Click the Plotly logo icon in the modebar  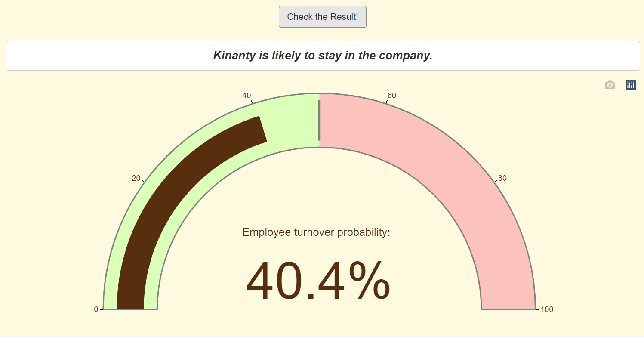tap(630, 85)
